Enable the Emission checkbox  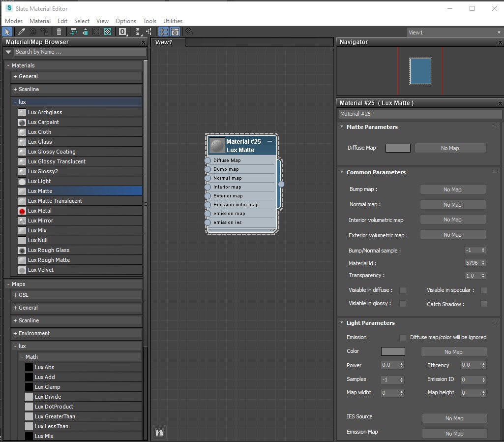(403, 338)
